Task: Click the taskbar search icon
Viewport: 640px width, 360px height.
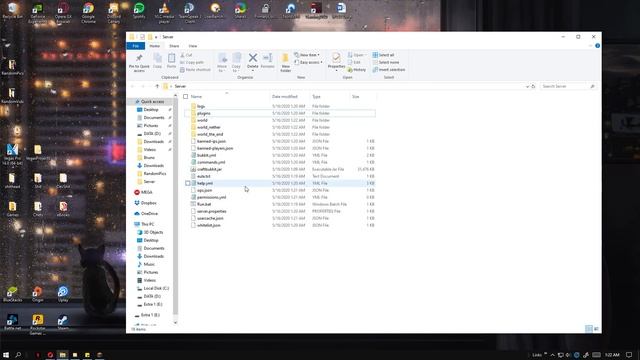Action: [x=18, y=355]
